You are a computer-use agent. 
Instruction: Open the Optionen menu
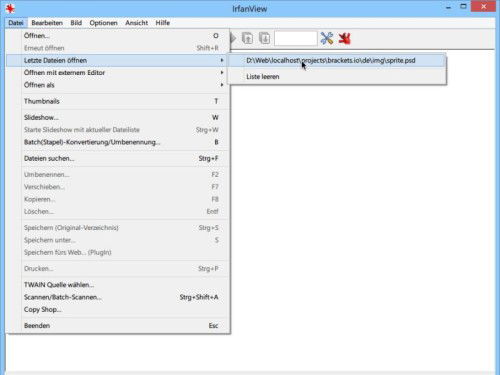tap(103, 23)
